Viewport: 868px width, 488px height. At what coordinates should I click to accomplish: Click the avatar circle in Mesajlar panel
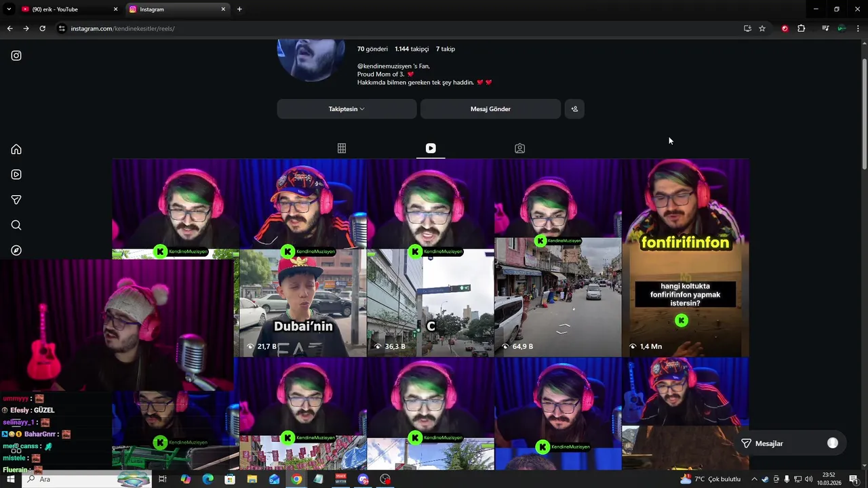[833, 443]
